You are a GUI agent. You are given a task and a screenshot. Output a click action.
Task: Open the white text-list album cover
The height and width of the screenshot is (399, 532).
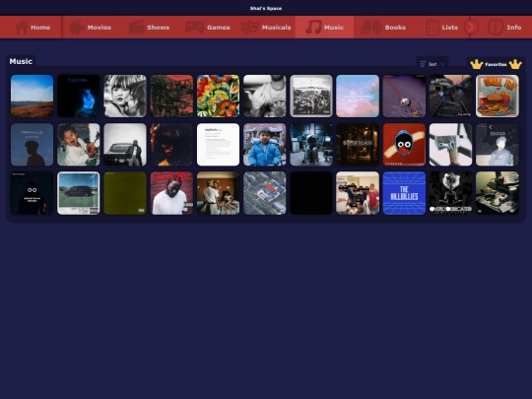[218, 145]
